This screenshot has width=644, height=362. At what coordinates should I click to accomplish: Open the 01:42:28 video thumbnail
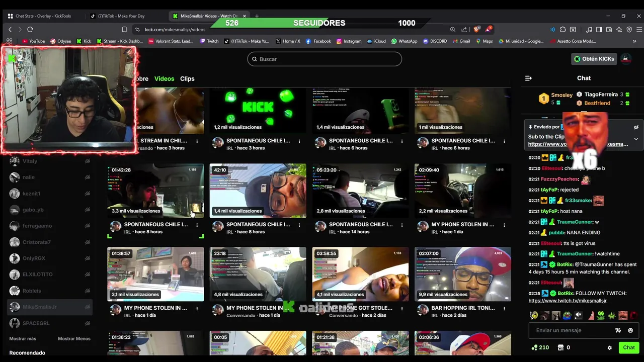[x=155, y=191]
